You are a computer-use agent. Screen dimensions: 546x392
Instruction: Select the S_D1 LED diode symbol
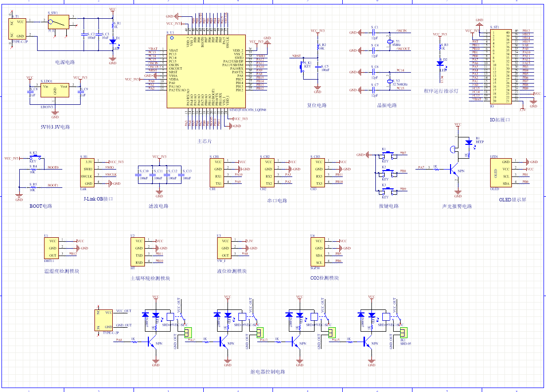[112, 42]
